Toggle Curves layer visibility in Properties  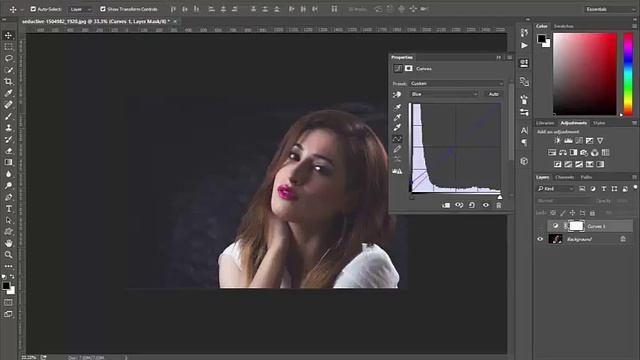(x=485, y=205)
